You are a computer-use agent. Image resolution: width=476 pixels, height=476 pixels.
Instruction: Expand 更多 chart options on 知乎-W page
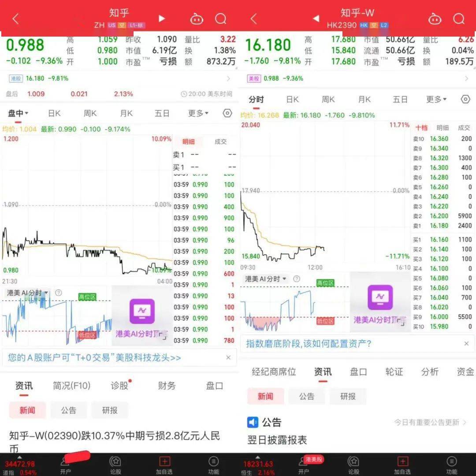436,99
